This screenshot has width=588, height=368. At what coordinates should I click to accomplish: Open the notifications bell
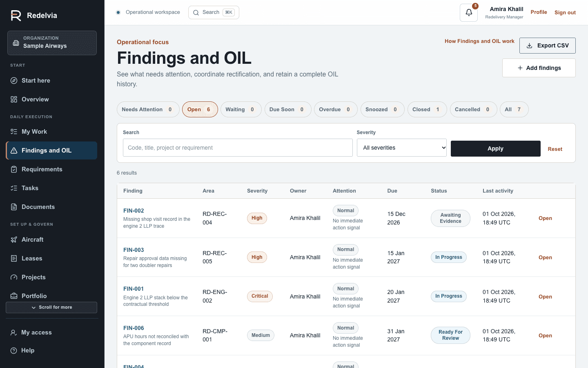pos(469,13)
